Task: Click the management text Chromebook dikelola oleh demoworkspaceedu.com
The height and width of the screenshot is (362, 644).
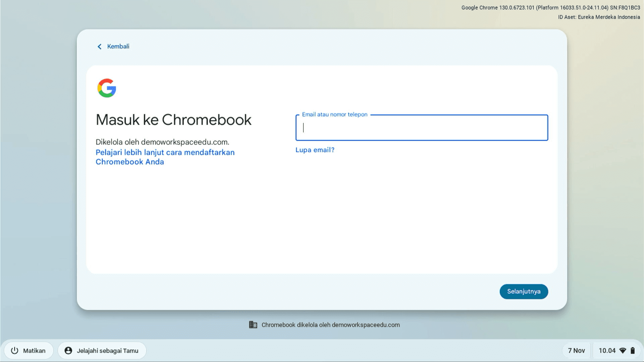Action: coord(330,324)
